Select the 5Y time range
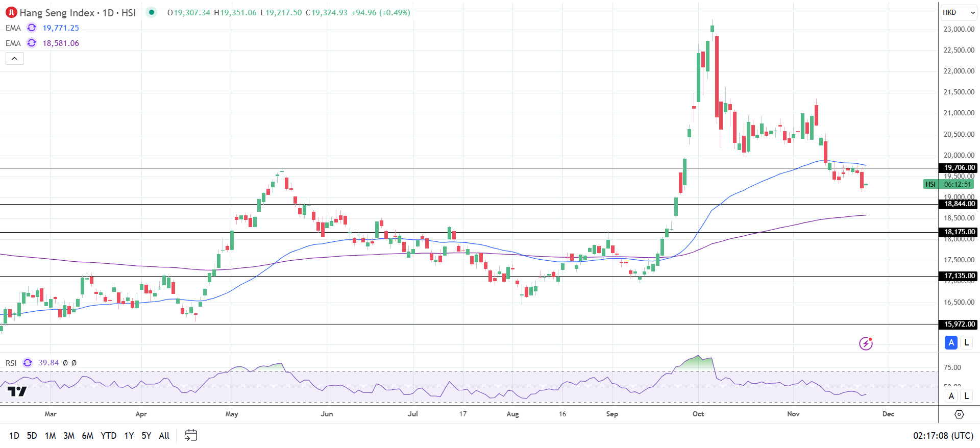 [146, 436]
